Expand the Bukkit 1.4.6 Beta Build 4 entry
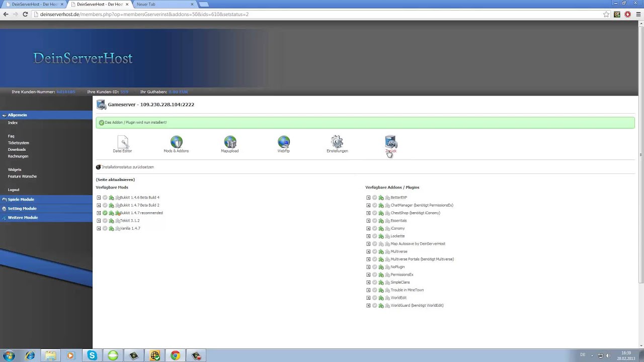 (99, 198)
